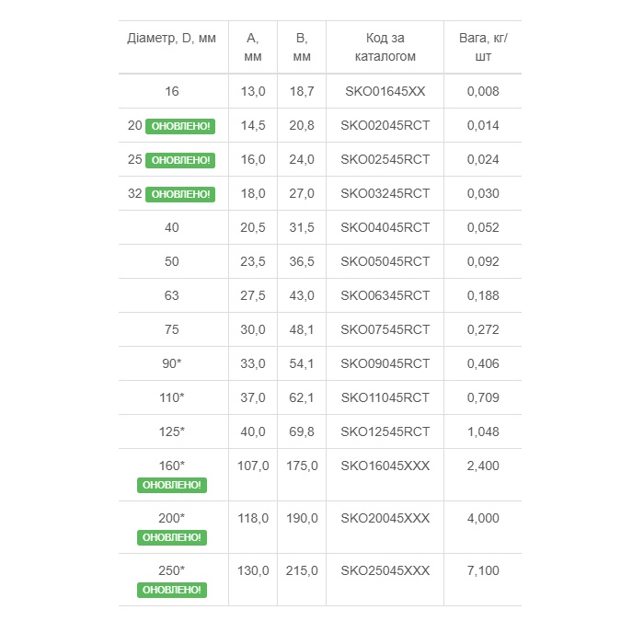Select the Вага, кг/шт column header
The image size is (644, 644).
[x=483, y=47]
